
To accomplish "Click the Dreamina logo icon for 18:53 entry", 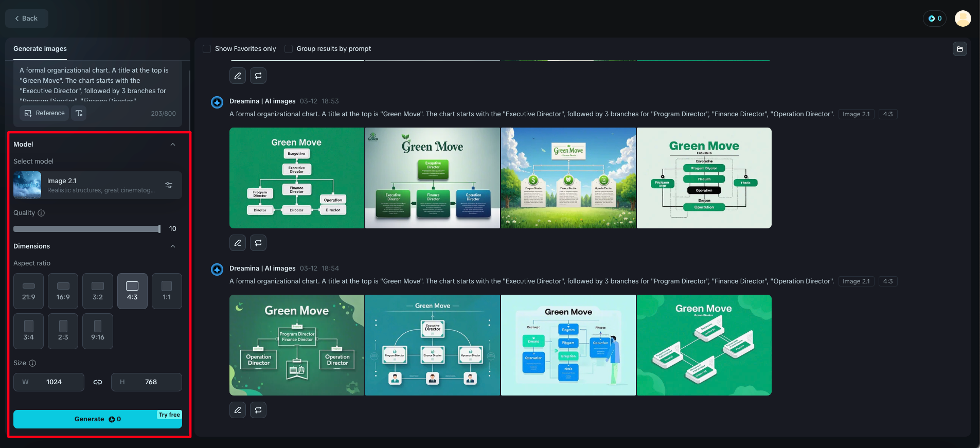I will click(x=217, y=102).
